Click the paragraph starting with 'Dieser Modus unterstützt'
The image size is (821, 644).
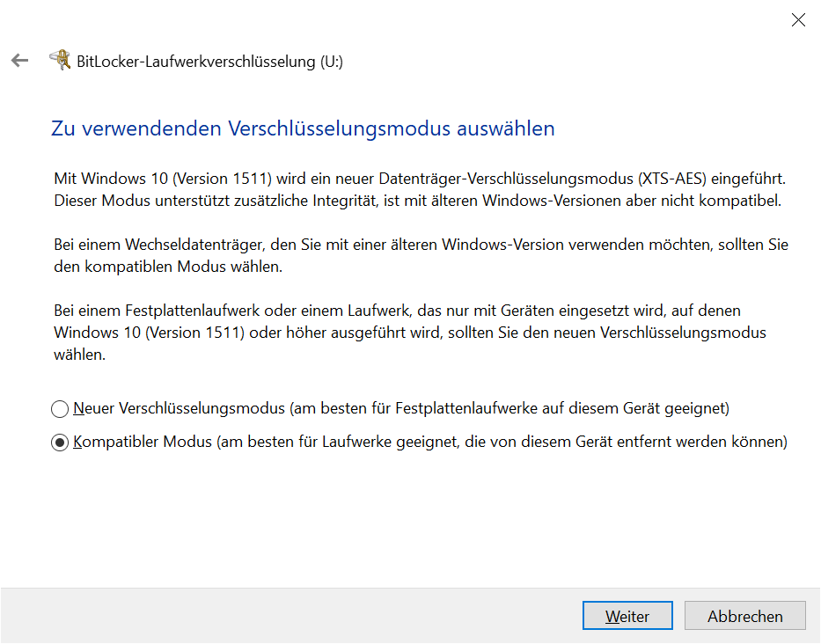pyautogui.click(x=417, y=201)
